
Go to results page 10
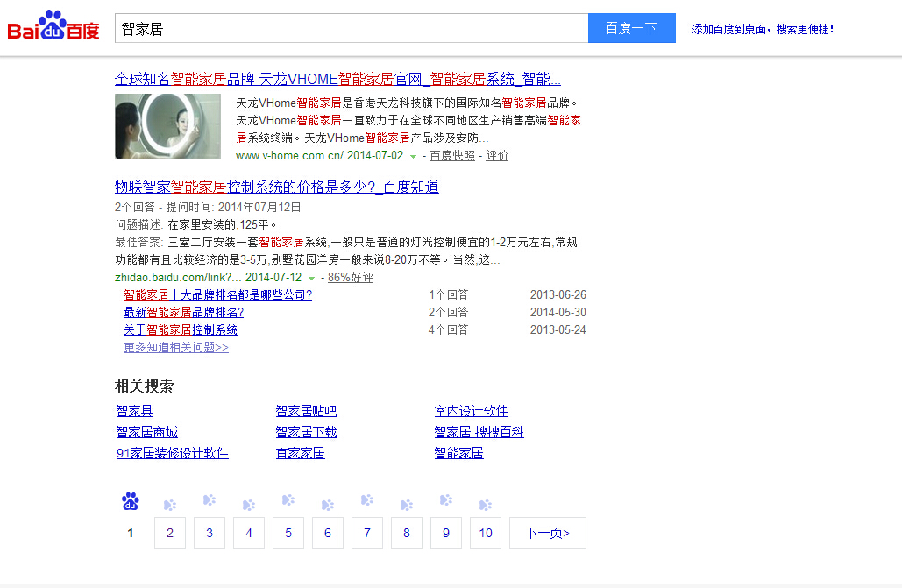[x=485, y=533]
